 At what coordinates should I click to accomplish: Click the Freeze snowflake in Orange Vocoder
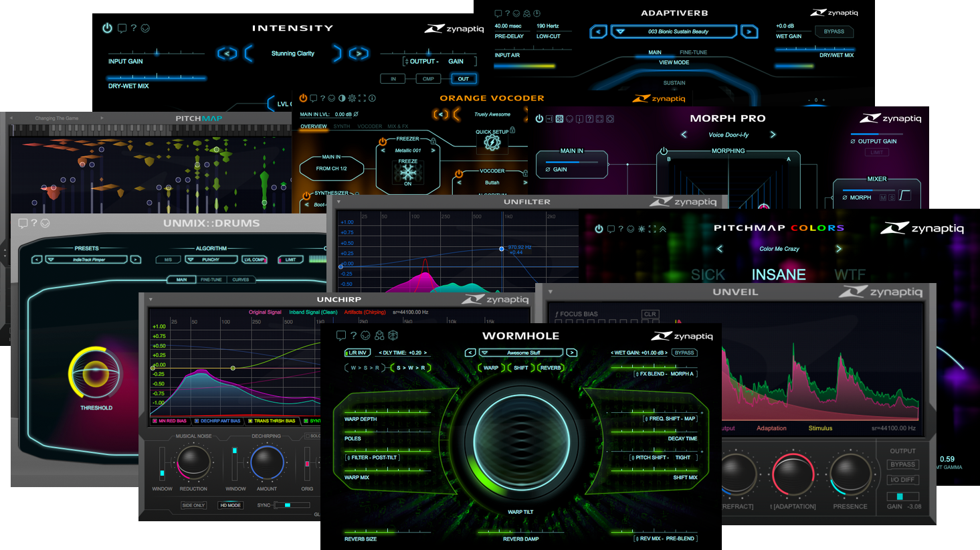tap(408, 173)
